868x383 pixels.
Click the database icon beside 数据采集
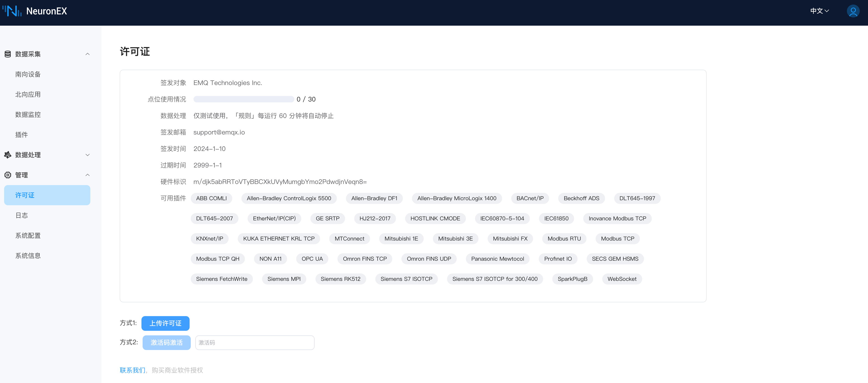coord(8,54)
